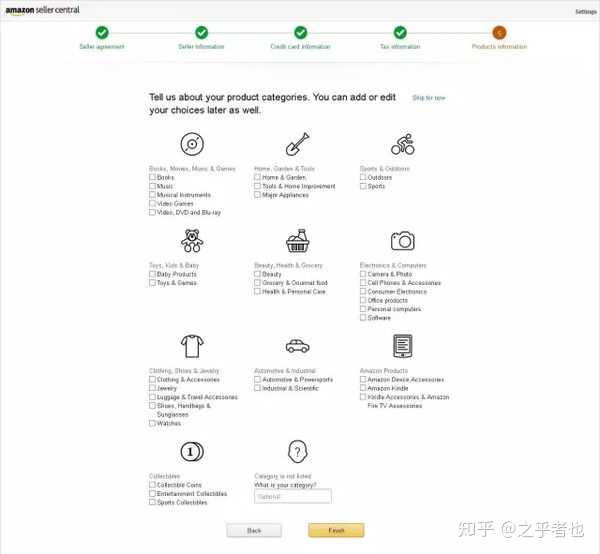The height and width of the screenshot is (554, 600).
Task: Select the Products information step label
Action: [499, 47]
